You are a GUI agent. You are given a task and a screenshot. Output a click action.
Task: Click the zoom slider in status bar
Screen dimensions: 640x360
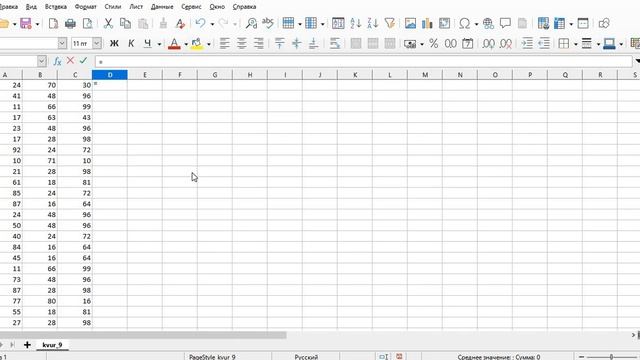[x=611, y=357]
